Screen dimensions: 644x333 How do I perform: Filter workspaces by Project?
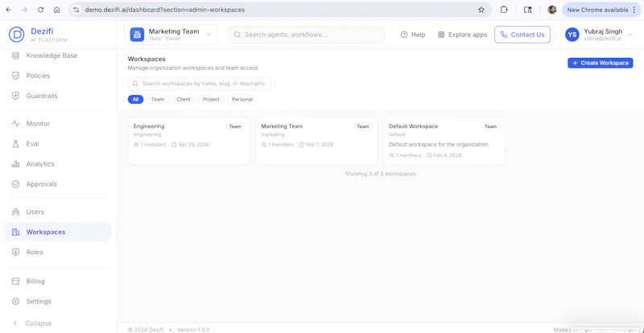tap(211, 100)
